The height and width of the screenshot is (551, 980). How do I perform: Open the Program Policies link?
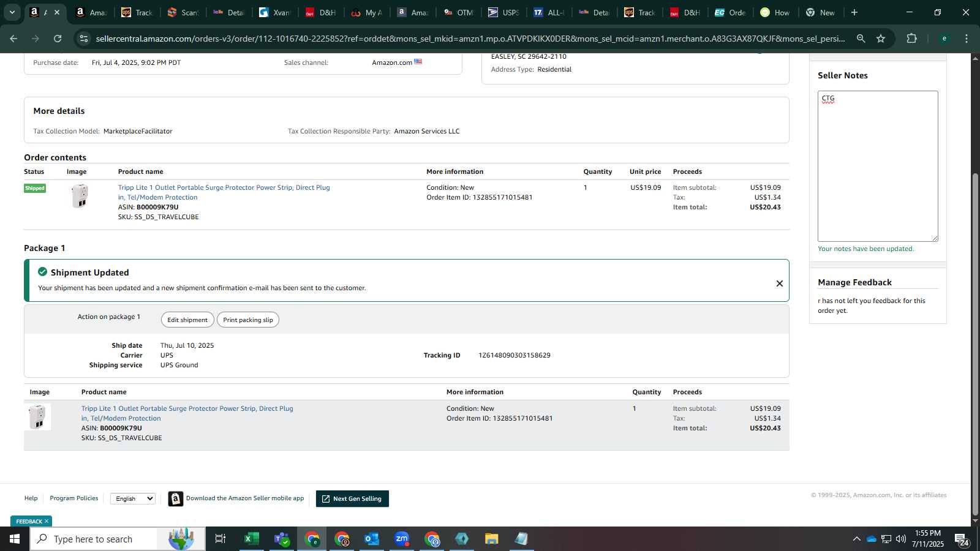click(x=74, y=498)
